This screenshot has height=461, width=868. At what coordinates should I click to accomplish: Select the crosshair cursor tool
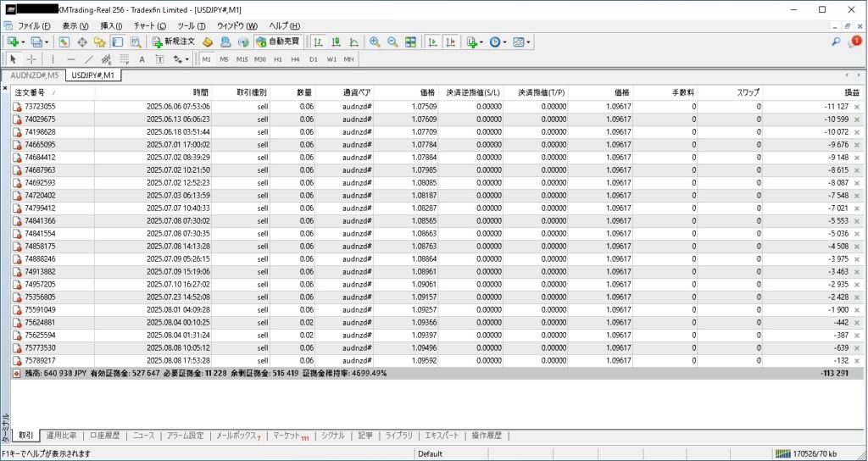(31, 59)
